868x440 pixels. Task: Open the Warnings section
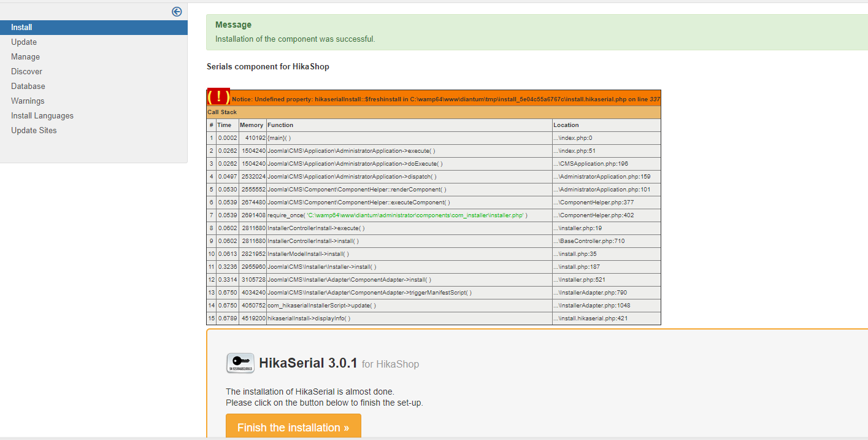[x=28, y=101]
